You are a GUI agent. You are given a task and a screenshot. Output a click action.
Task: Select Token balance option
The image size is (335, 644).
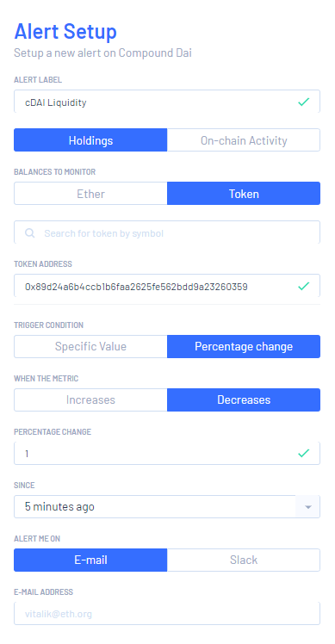[x=244, y=194]
